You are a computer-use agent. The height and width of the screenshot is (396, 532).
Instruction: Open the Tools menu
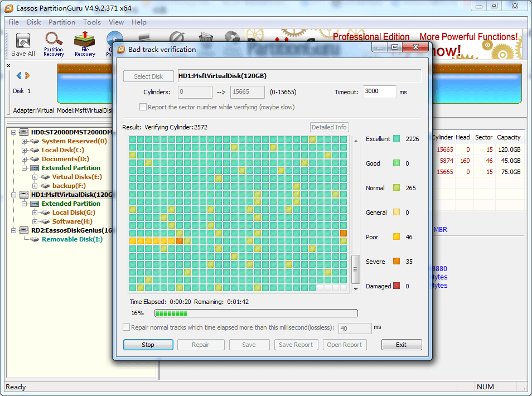[92, 22]
